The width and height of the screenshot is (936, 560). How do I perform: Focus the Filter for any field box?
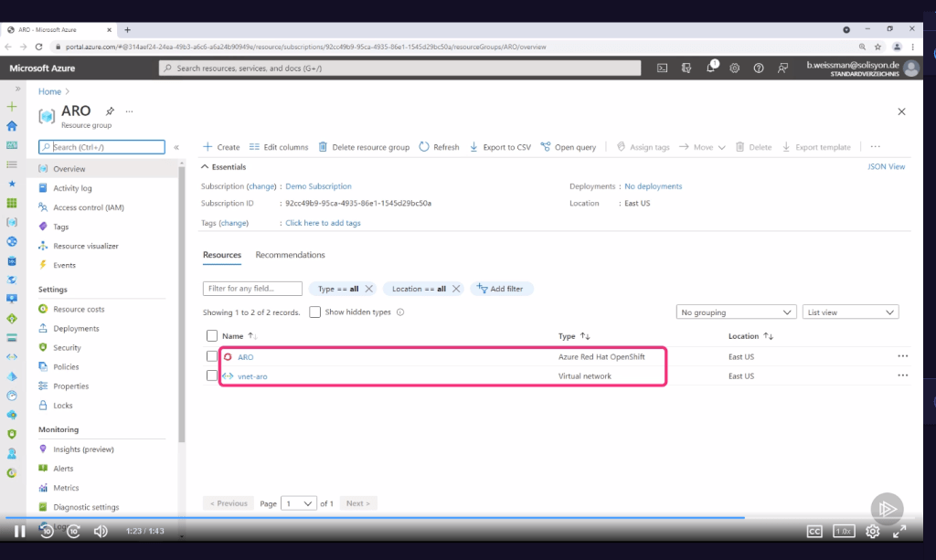(252, 289)
